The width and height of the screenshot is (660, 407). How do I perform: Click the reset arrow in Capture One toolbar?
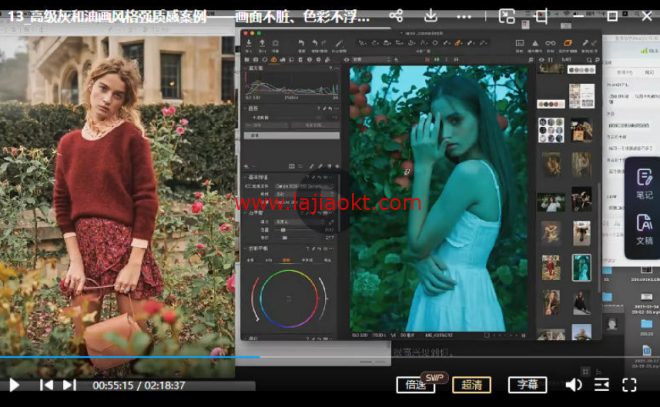(301, 43)
